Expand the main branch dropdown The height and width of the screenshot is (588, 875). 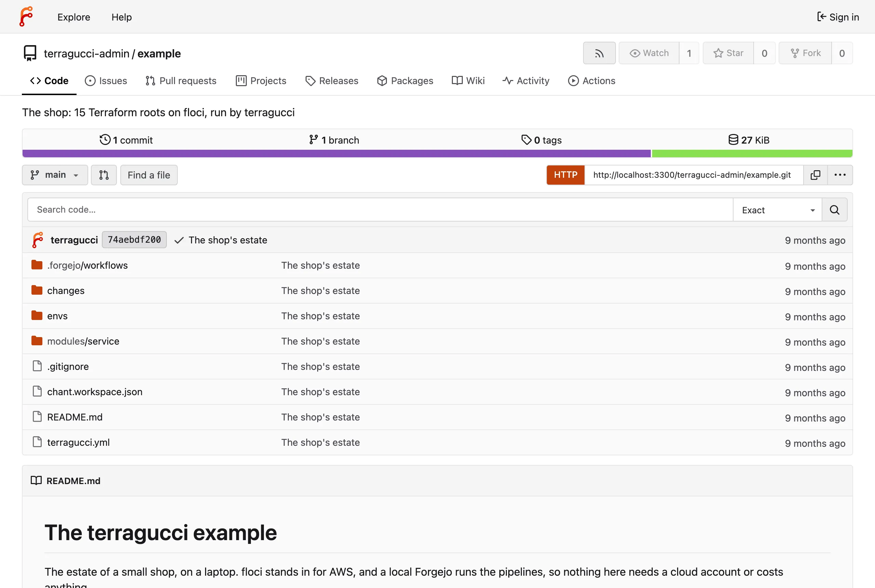(55, 175)
